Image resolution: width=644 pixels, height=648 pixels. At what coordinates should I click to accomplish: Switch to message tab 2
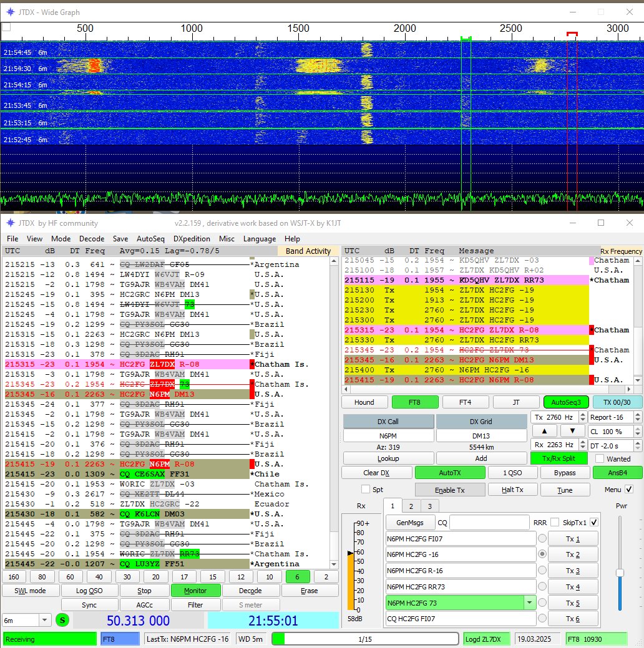pyautogui.click(x=411, y=506)
